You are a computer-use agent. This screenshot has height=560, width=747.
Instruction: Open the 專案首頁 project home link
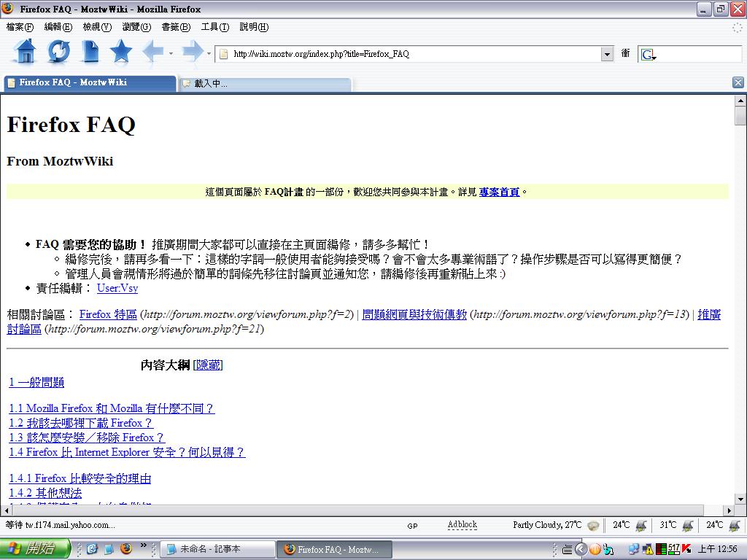[499, 192]
